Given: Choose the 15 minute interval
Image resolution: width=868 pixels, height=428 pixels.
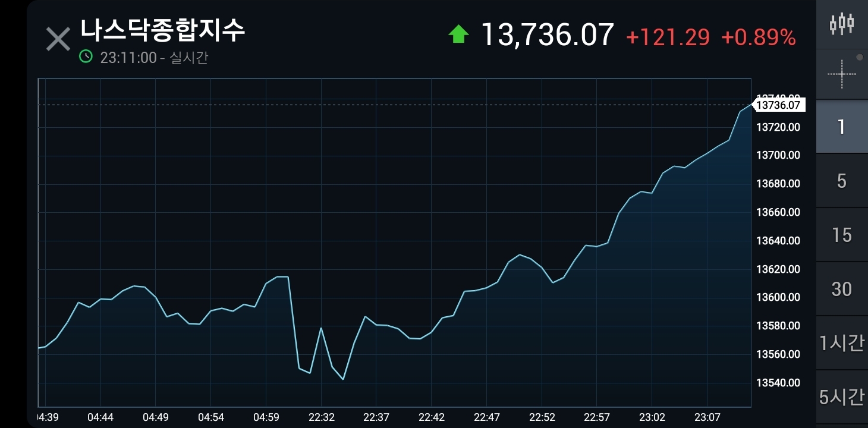Looking at the screenshot, I should pos(841,235).
